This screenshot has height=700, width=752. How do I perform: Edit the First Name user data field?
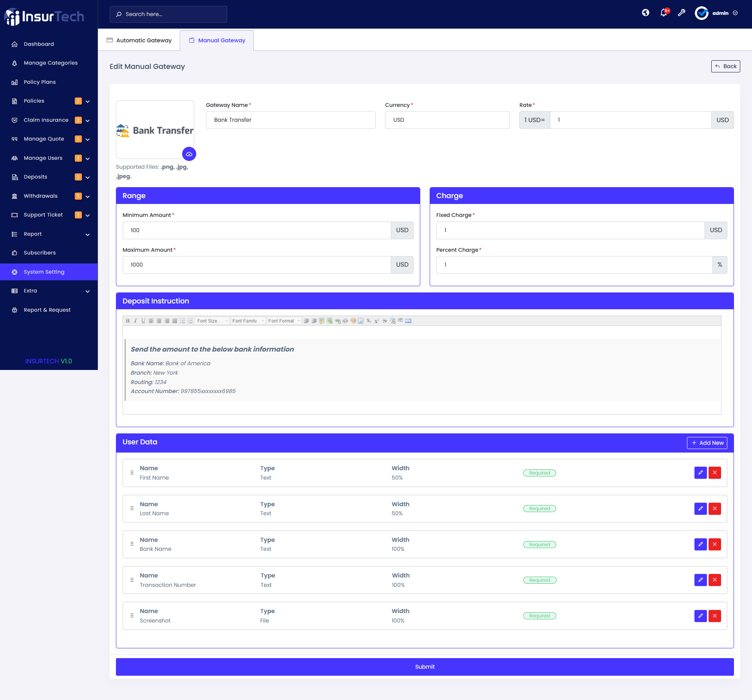700,473
